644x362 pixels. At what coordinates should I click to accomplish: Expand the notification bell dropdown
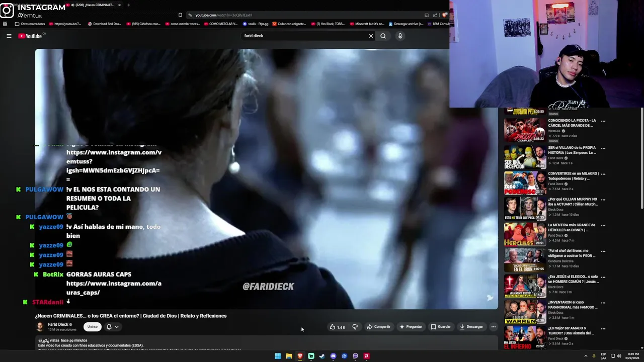(112, 327)
